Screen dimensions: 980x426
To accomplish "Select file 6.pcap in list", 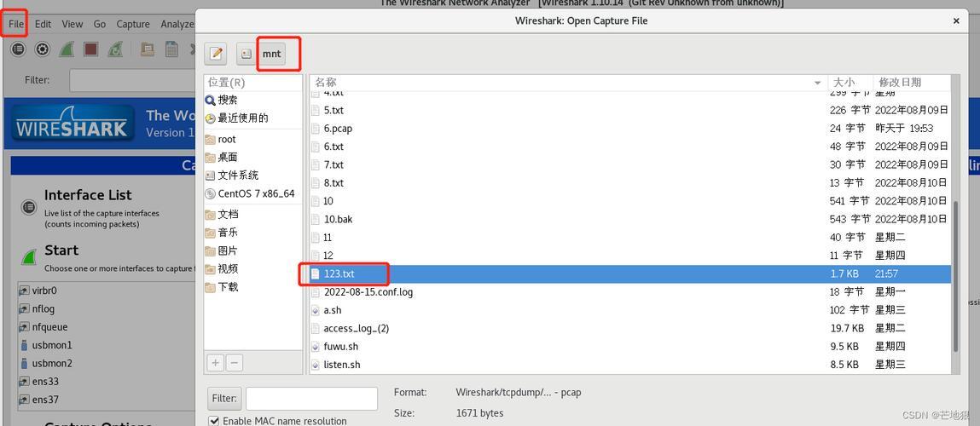I will [630, 128].
